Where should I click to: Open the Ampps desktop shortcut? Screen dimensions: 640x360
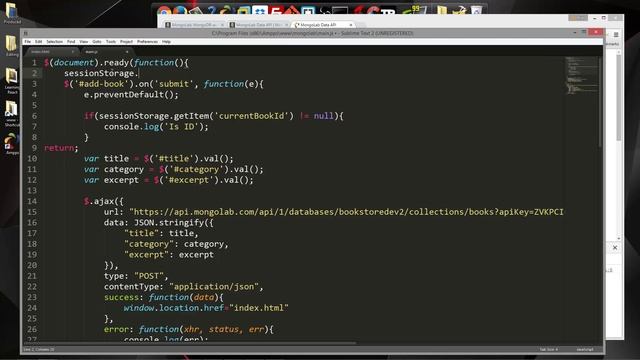11,144
